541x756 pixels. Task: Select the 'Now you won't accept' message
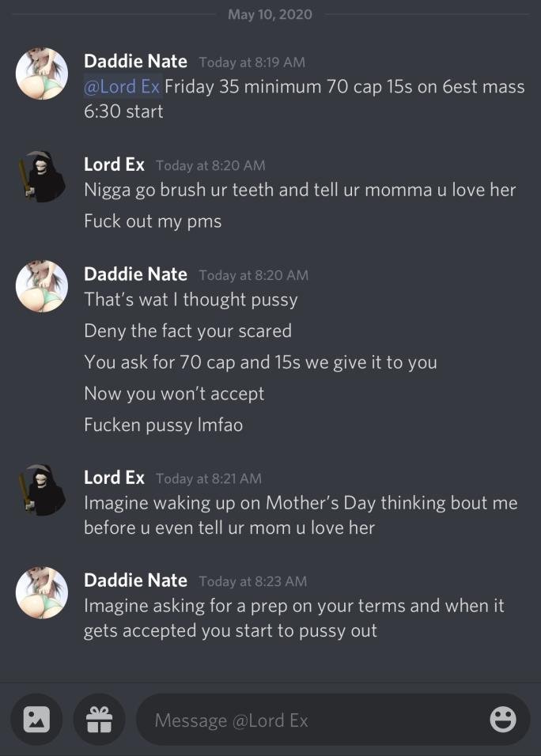[174, 394]
